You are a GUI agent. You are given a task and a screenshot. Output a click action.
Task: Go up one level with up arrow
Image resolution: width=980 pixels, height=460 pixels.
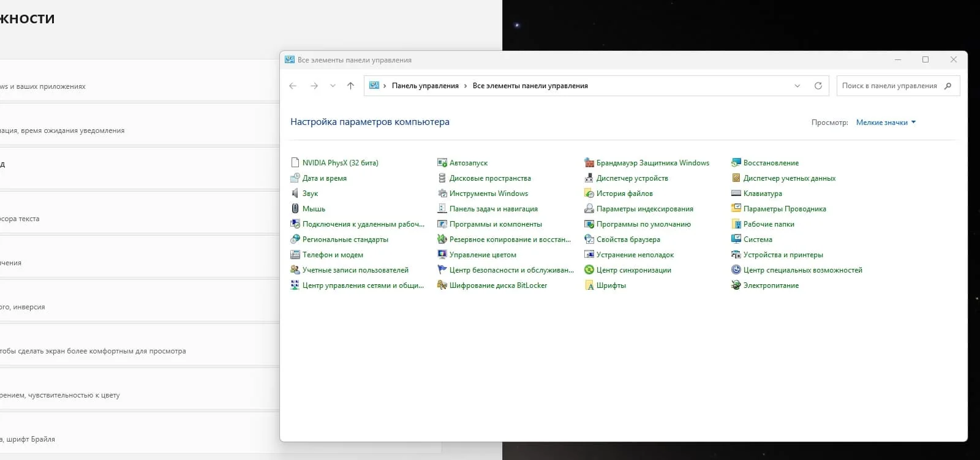point(350,86)
